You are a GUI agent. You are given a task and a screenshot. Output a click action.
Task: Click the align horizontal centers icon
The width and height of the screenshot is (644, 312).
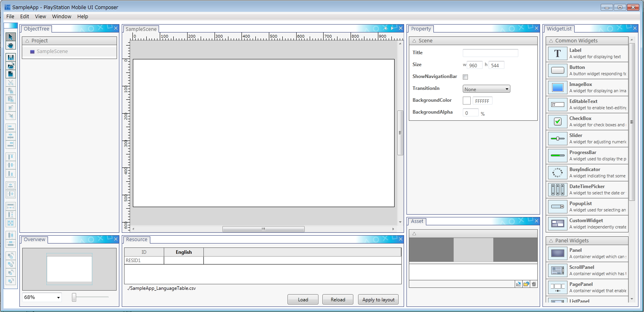(x=11, y=136)
